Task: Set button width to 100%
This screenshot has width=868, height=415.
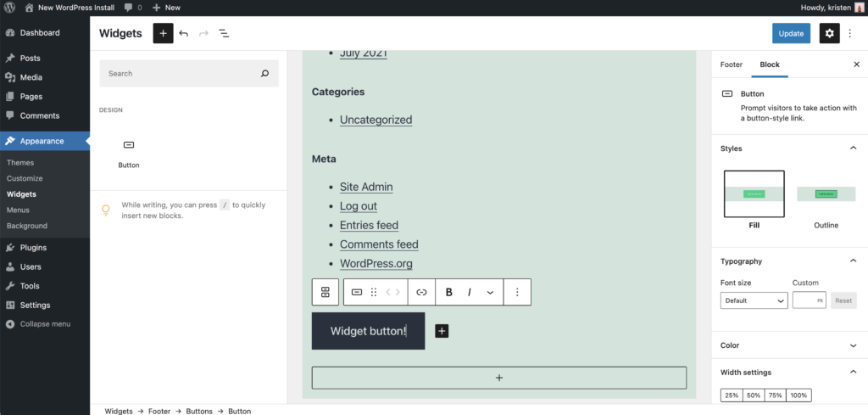Action: (798, 395)
